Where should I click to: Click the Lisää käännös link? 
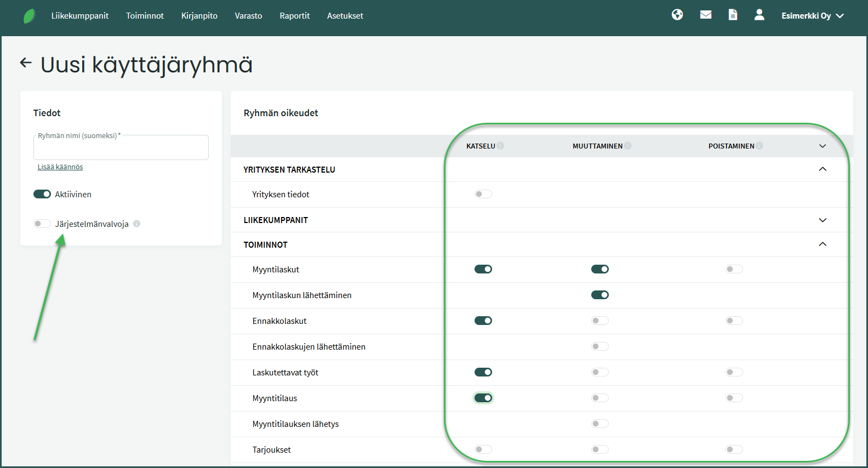[60, 167]
